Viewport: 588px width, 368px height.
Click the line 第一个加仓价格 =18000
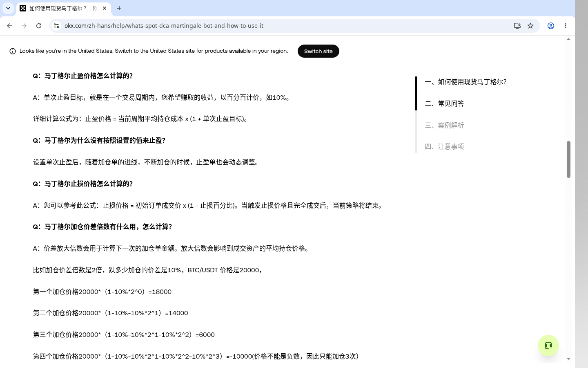coord(102,292)
